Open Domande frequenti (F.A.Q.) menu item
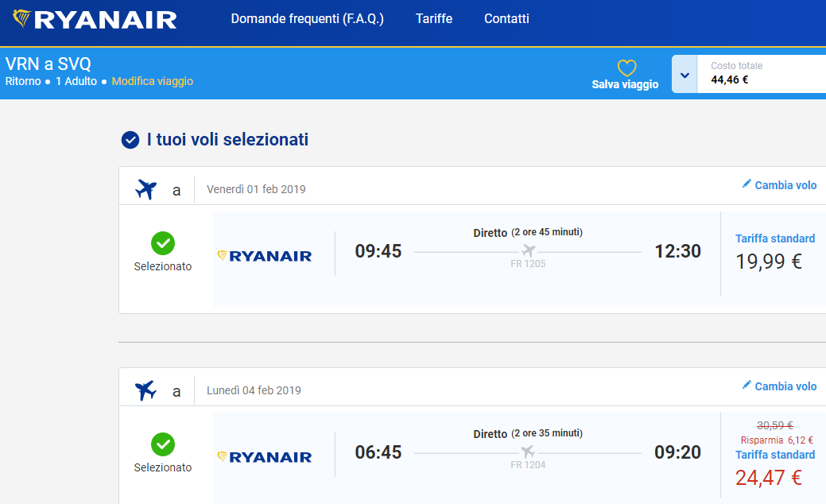826x504 pixels. 307,19
